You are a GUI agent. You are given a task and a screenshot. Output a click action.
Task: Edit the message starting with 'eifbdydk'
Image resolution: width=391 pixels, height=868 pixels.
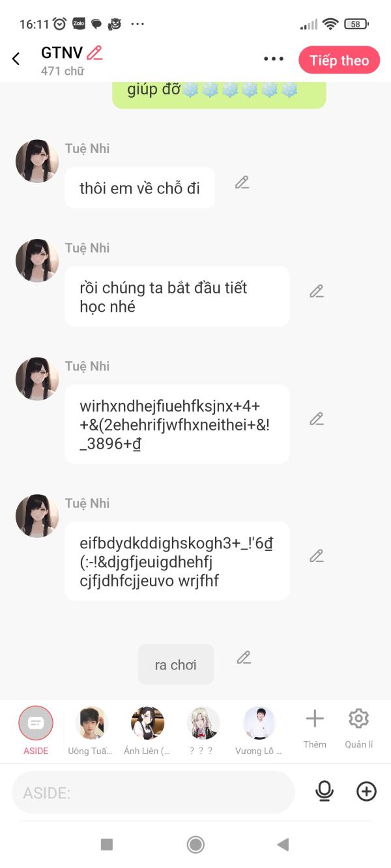[317, 556]
